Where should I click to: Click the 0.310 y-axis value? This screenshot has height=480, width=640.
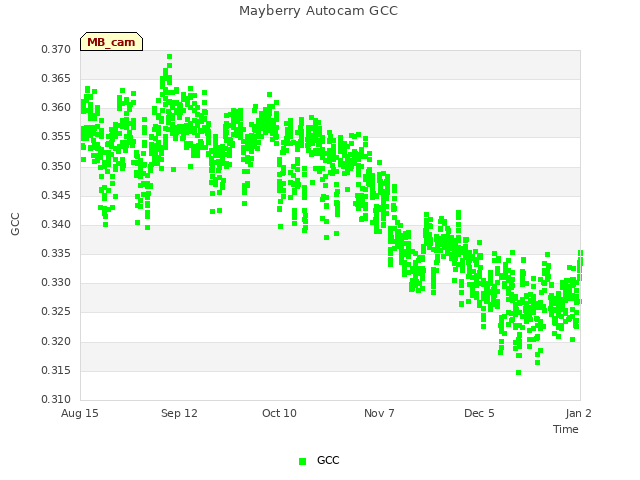[56, 400]
